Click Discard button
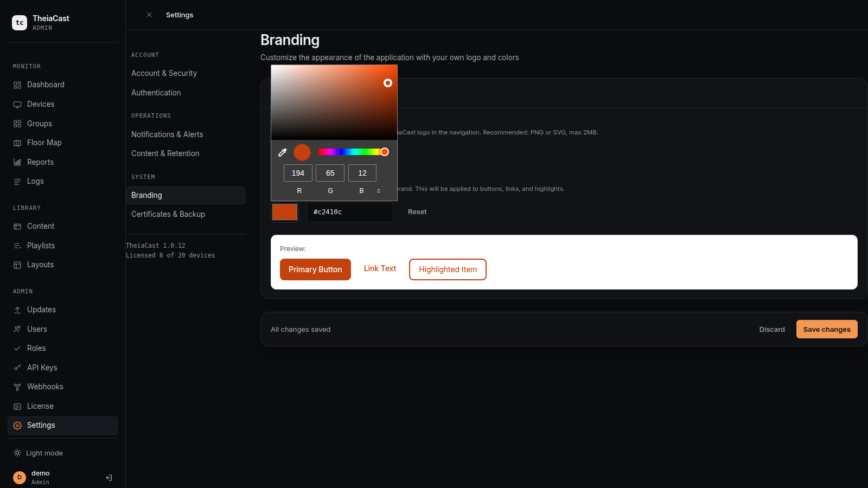The width and height of the screenshot is (868, 488). (x=772, y=329)
